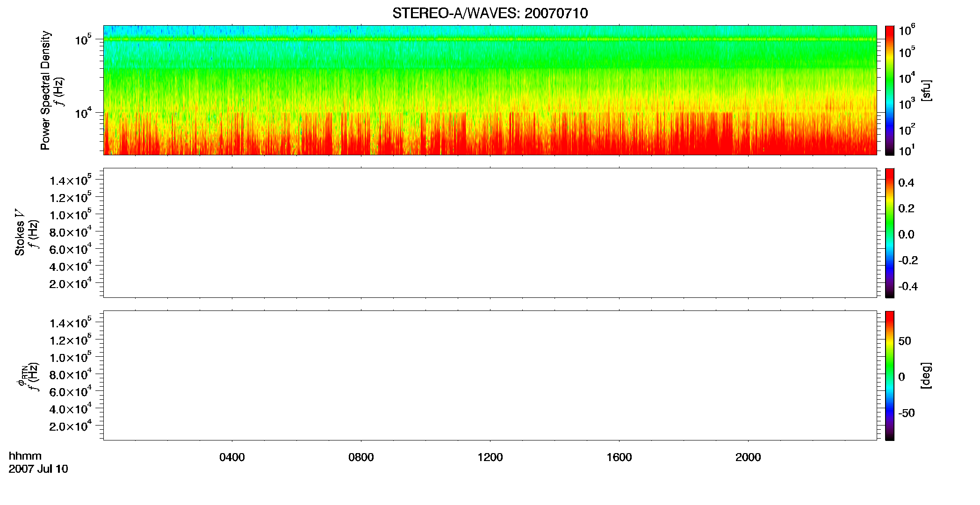Click the Stokes V axis label
The image size is (980, 505).
tap(20, 232)
